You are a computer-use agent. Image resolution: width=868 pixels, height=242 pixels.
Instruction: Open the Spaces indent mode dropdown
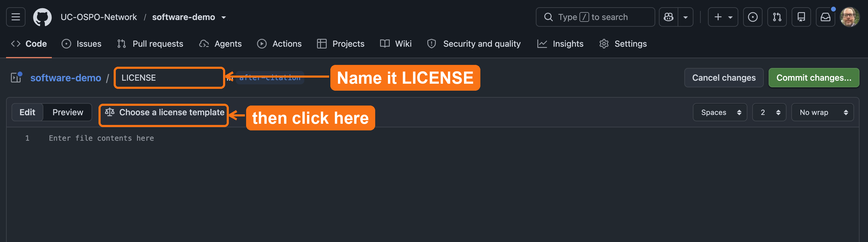pos(720,112)
